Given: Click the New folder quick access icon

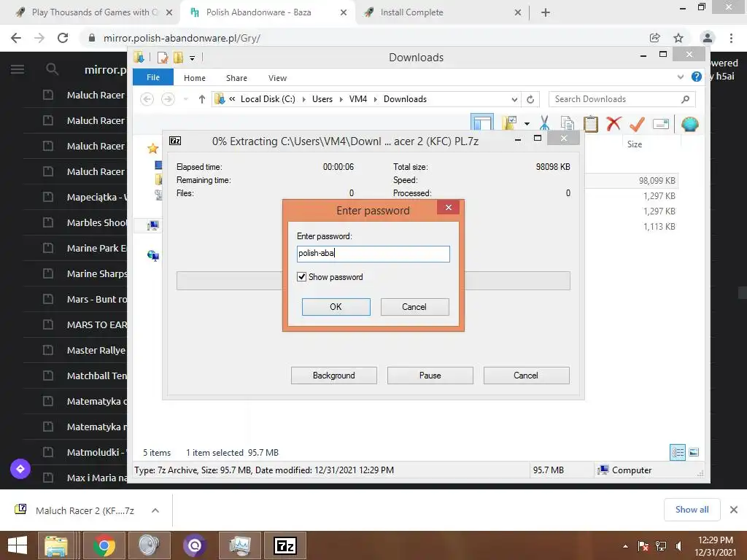Looking at the screenshot, I should (178, 58).
